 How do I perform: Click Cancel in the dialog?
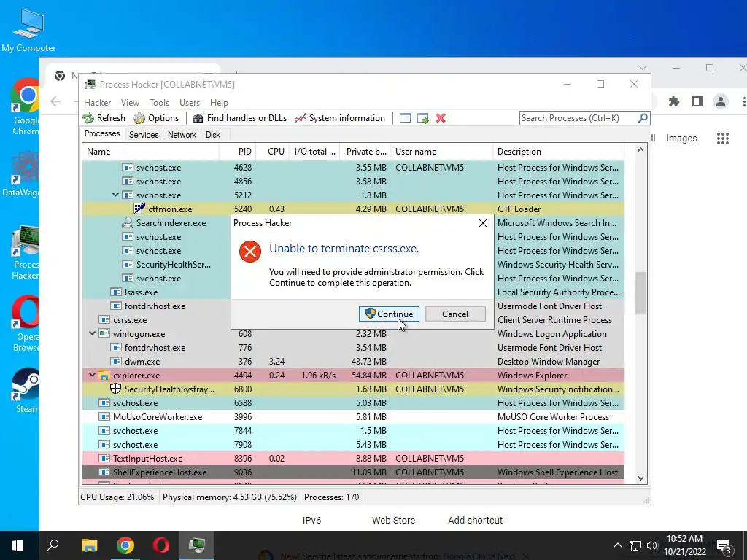pyautogui.click(x=455, y=314)
